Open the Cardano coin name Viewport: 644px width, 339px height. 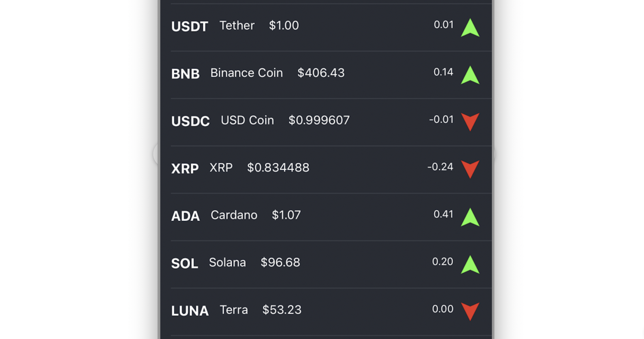click(x=234, y=215)
